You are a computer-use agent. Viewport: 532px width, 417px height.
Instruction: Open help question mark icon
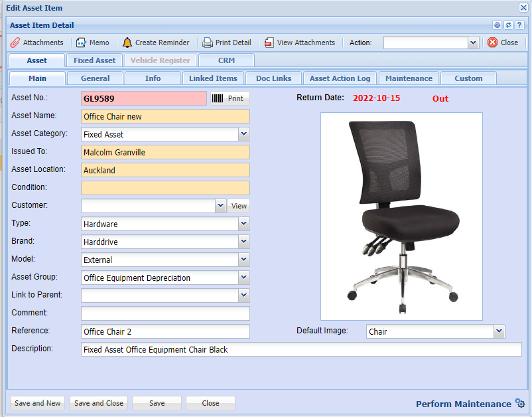pos(519,25)
